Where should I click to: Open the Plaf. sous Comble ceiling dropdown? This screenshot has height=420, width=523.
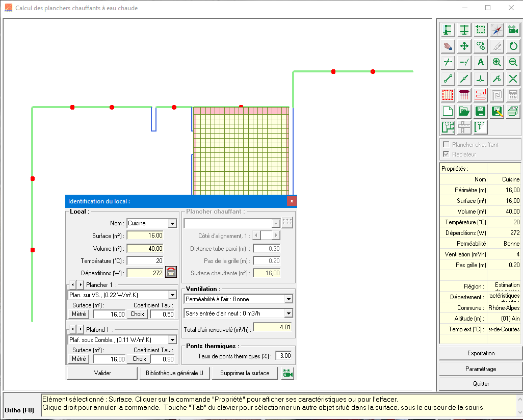tap(172, 340)
